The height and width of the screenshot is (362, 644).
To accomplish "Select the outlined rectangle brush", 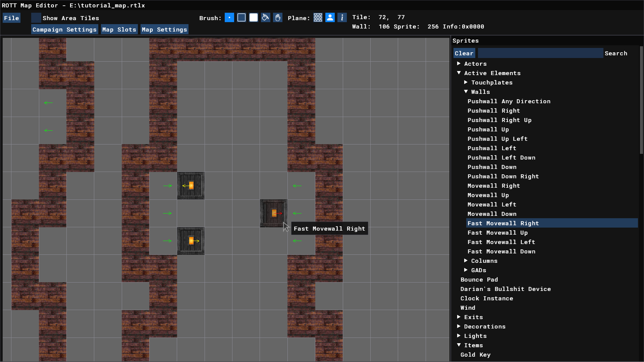I will (241, 18).
